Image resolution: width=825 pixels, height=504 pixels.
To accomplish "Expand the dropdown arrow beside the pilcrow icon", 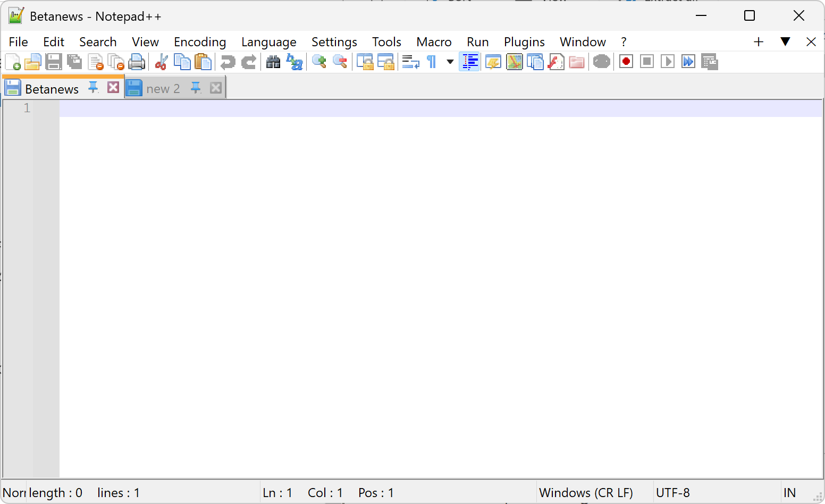I will [x=450, y=62].
